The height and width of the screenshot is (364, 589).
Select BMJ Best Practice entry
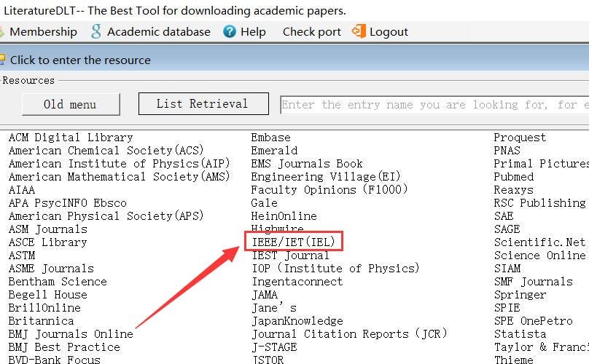tap(64, 347)
